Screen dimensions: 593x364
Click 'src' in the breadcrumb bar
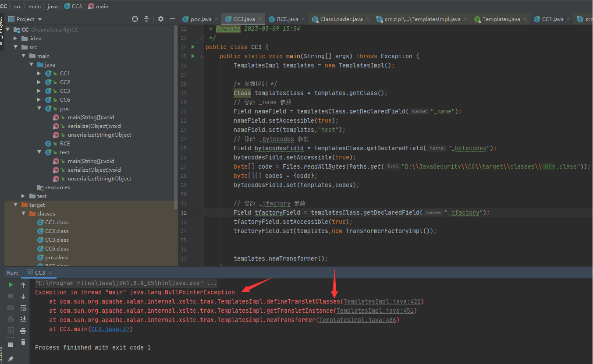pos(18,7)
